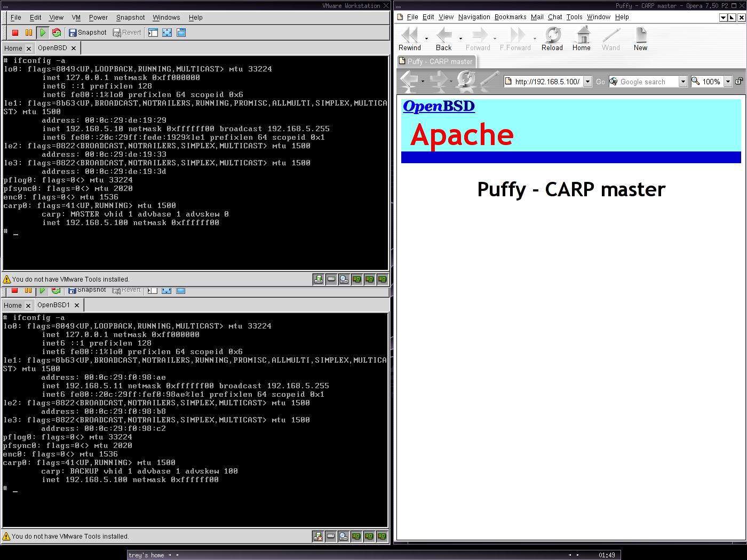Open the Opera Mail menu
747x560 pixels.
537,17
